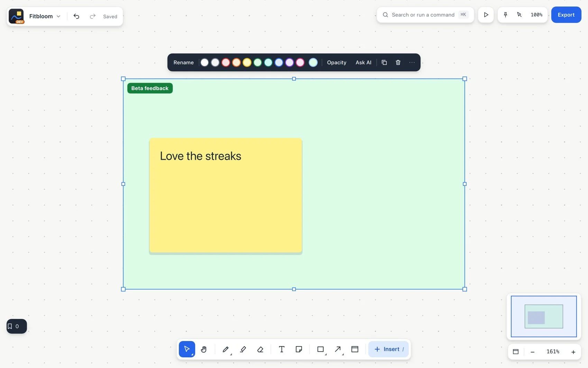This screenshot has width=588, height=368.
Task: Choose the Frame tool in bottom toolbar
Action: point(355,349)
